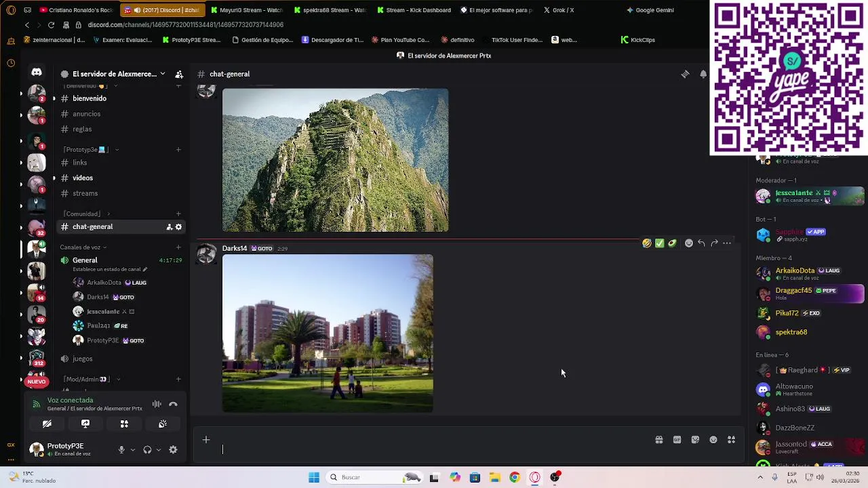Open Discord user settings gear

pos(173,449)
